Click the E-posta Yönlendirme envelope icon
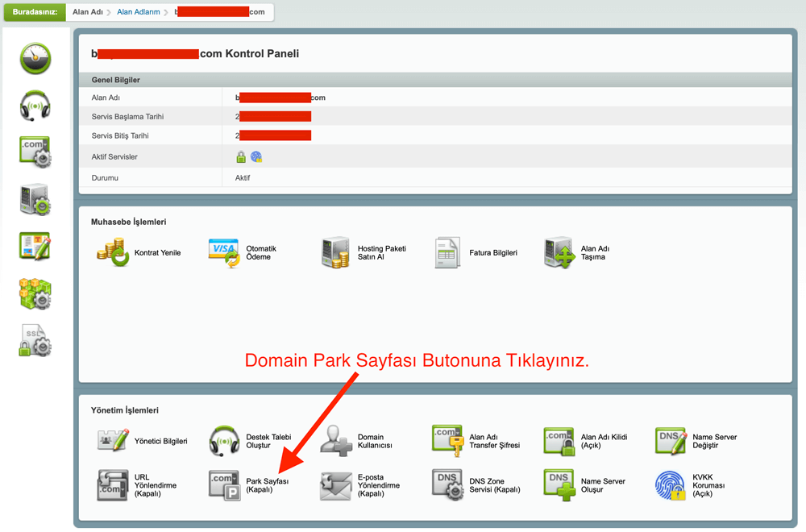Viewport: 806px width, 532px height. (335, 486)
